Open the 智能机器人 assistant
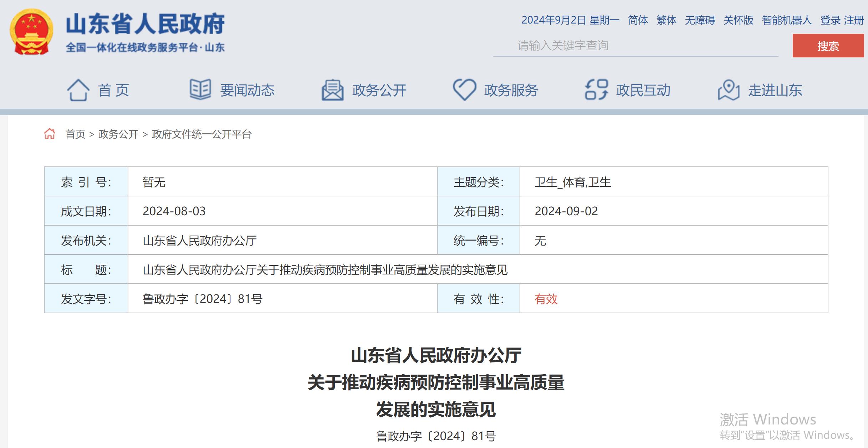 point(787,20)
